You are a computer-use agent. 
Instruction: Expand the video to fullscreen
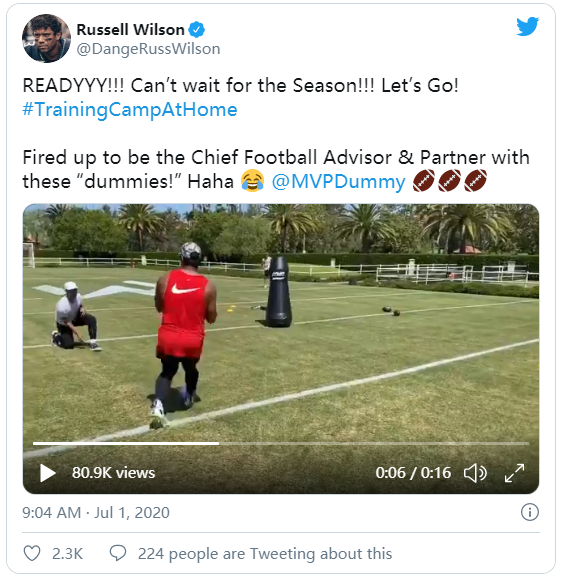(514, 473)
